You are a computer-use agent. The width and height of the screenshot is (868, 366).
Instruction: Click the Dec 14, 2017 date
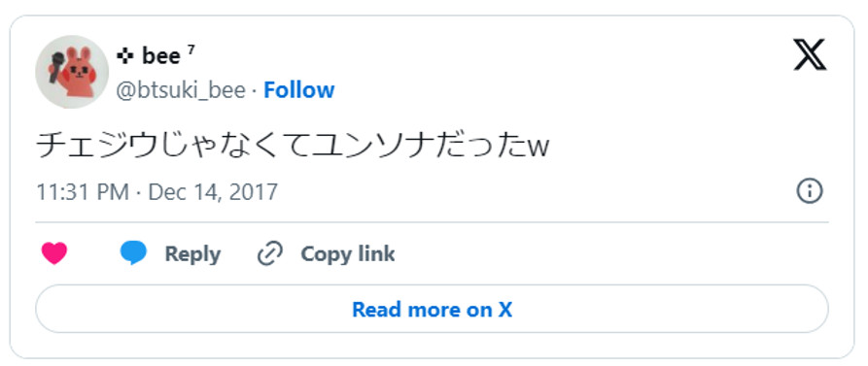click(213, 192)
